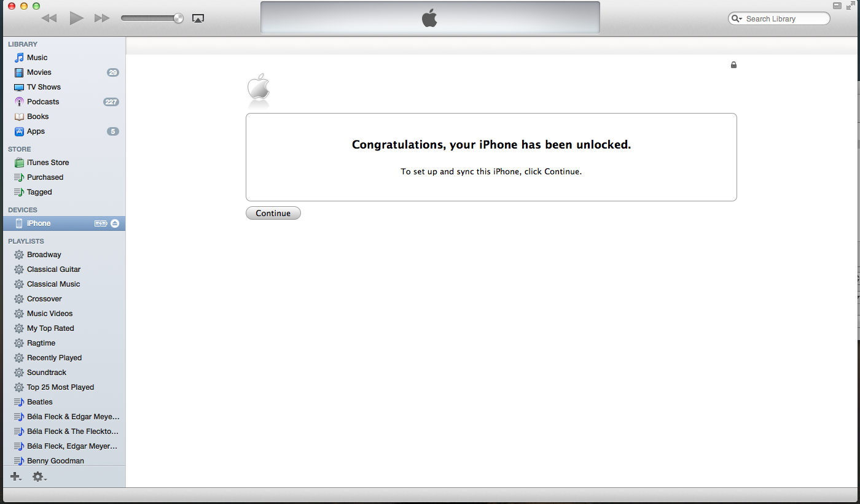Click the "Congratulations, your iPhone has been unlocked." heading

[491, 145]
